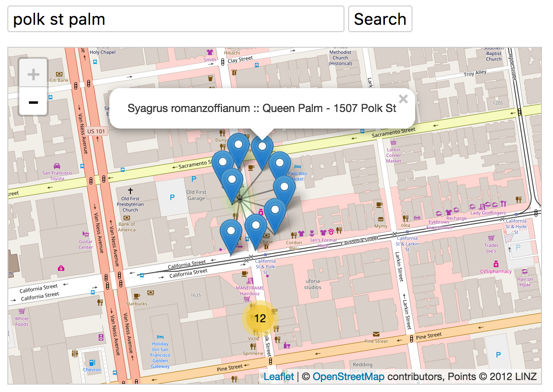Click the 'Cordon Bleu' label
This screenshot has width=553, height=392.
click(294, 246)
